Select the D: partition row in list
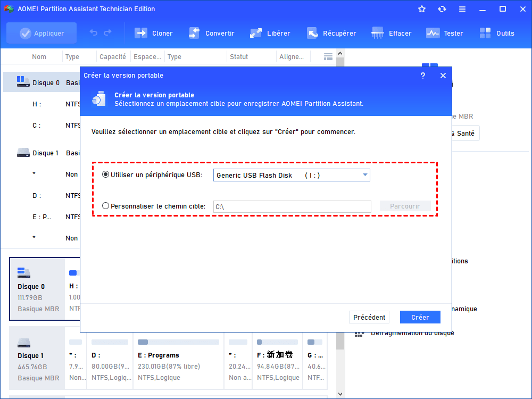Image resolution: width=532 pixels, height=399 pixels. (41, 195)
